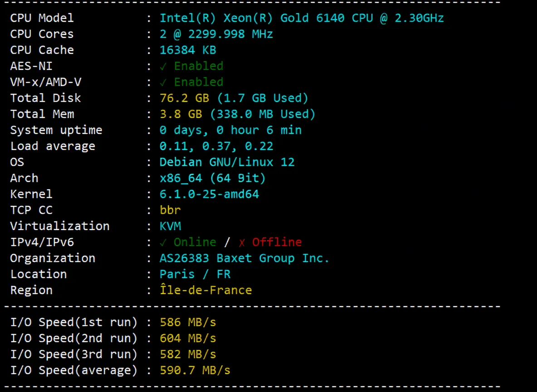Click the System uptime label
Image resolution: width=537 pixels, height=392 pixels.
pos(56,130)
